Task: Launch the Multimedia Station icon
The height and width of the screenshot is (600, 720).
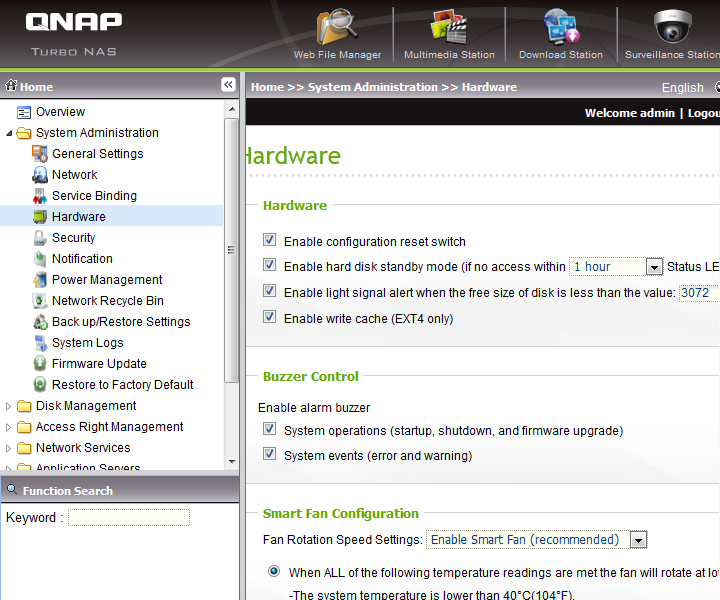Action: [x=449, y=28]
